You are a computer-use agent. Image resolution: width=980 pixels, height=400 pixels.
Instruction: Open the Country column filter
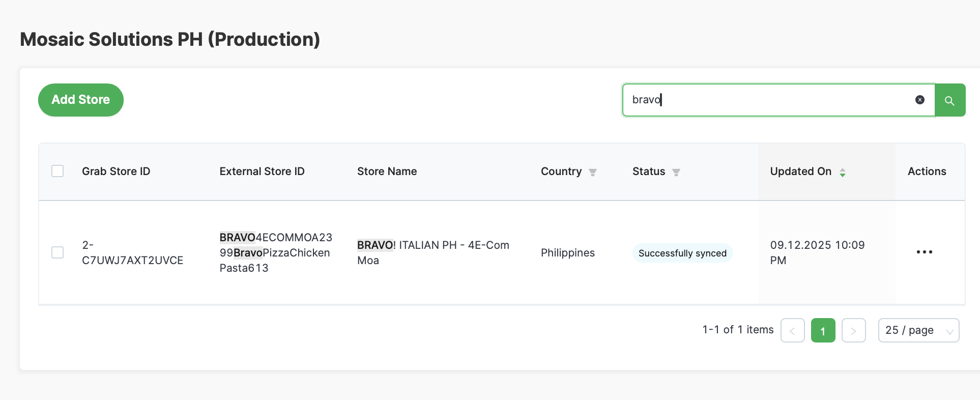click(592, 172)
